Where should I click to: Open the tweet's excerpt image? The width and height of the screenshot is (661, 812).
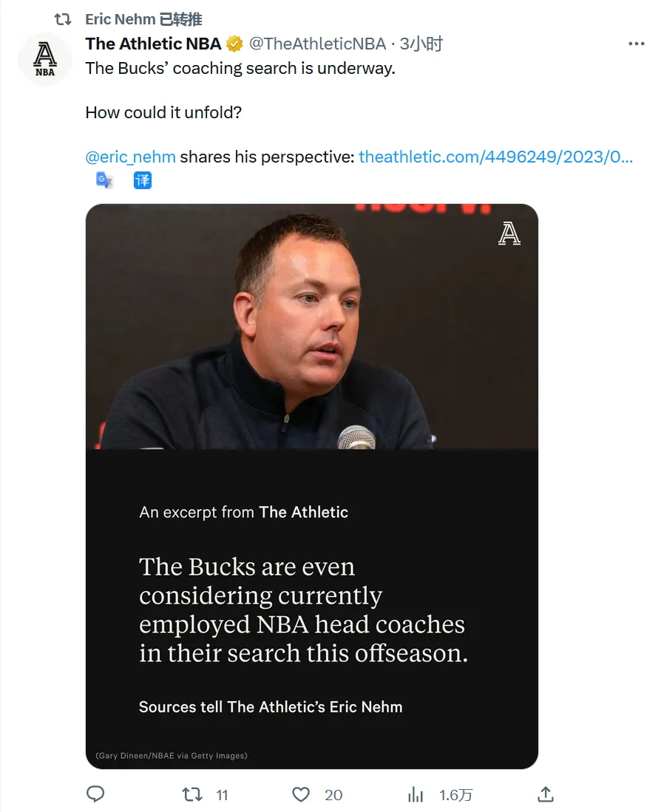click(312, 486)
